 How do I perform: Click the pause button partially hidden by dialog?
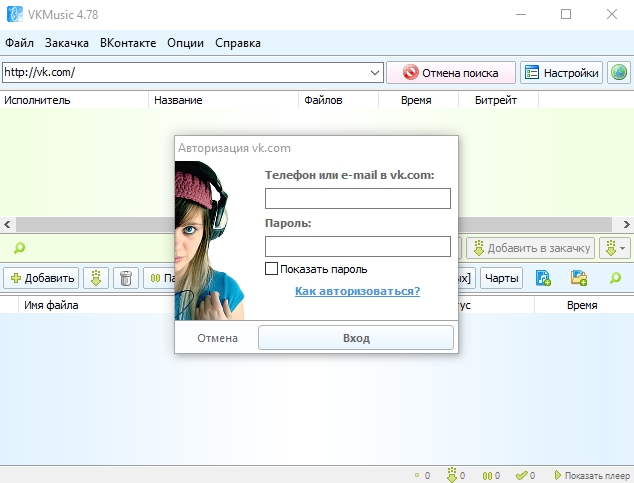pos(159,278)
